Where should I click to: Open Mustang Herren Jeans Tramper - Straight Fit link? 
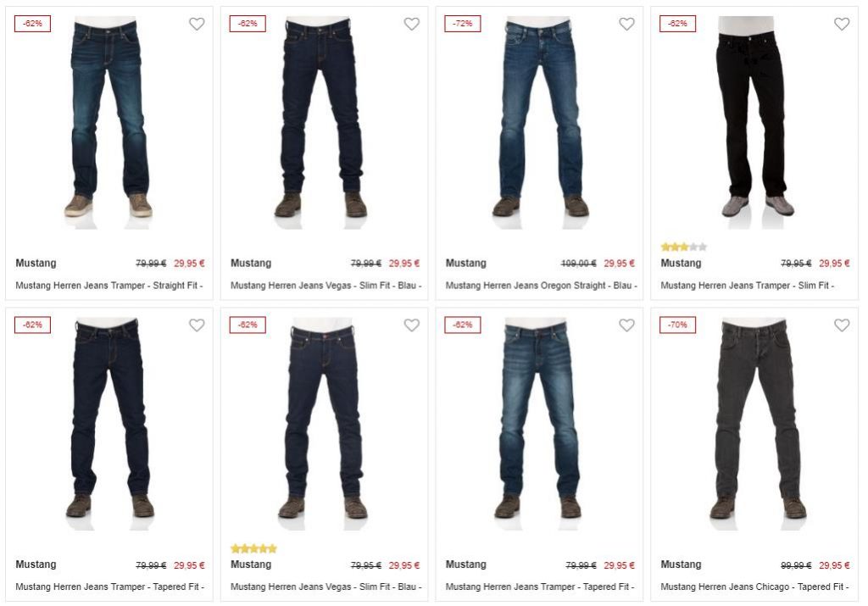pos(109,286)
